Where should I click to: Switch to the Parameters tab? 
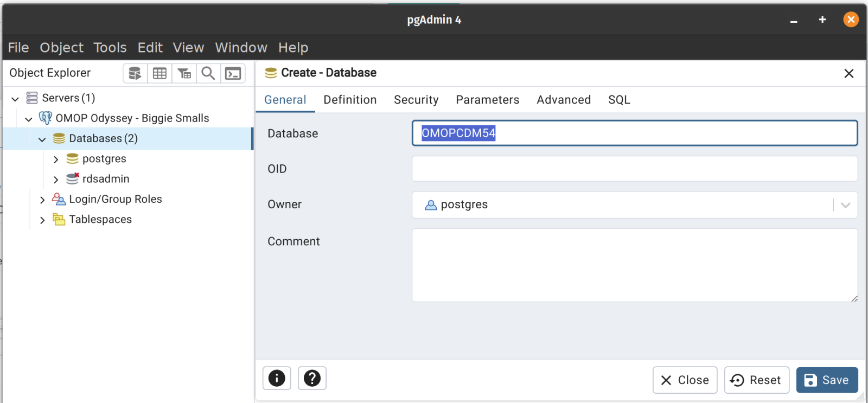click(x=488, y=100)
